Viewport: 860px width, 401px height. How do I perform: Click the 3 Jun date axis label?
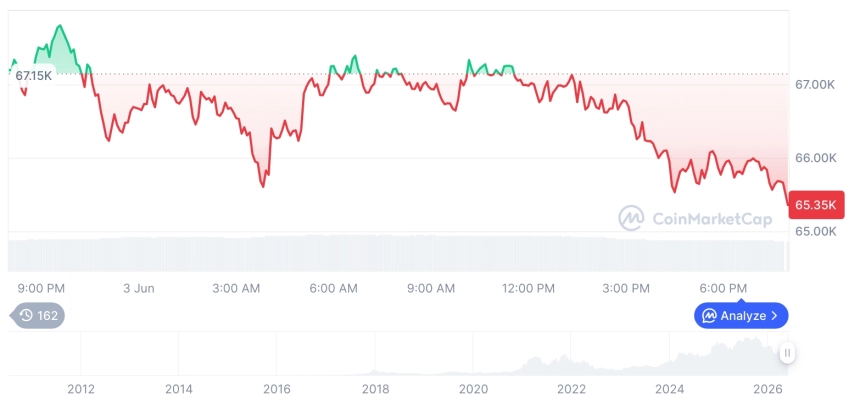click(138, 288)
